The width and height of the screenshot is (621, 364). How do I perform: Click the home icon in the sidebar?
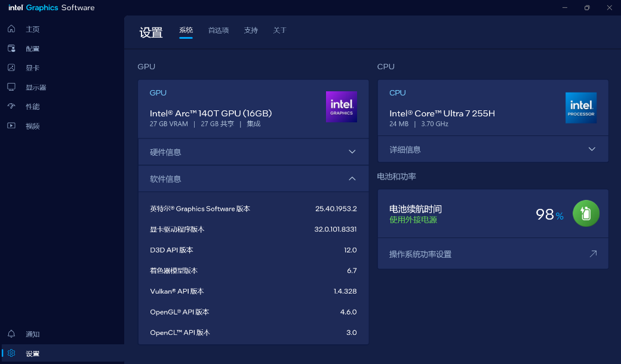(11, 29)
